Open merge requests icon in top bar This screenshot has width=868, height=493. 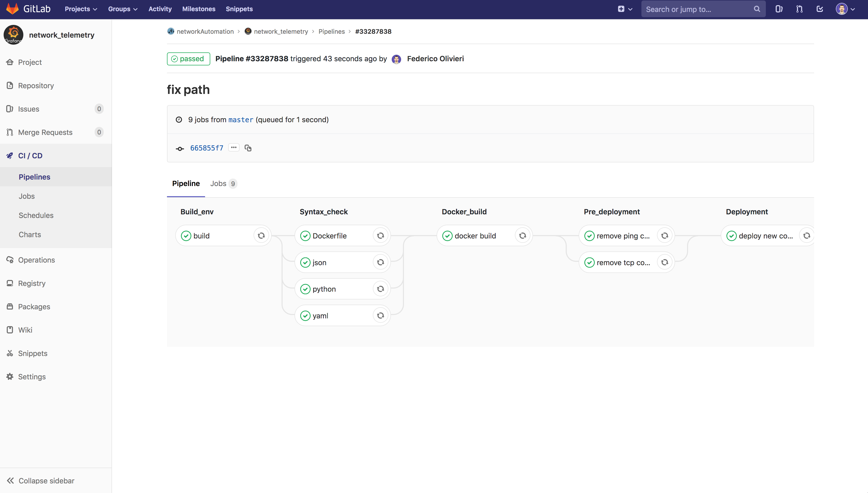tap(799, 9)
